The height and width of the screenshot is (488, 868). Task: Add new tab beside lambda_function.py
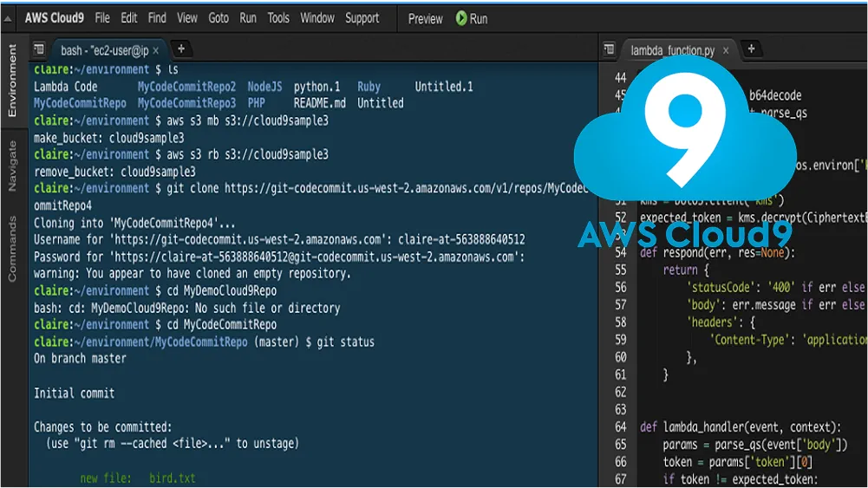tap(751, 49)
